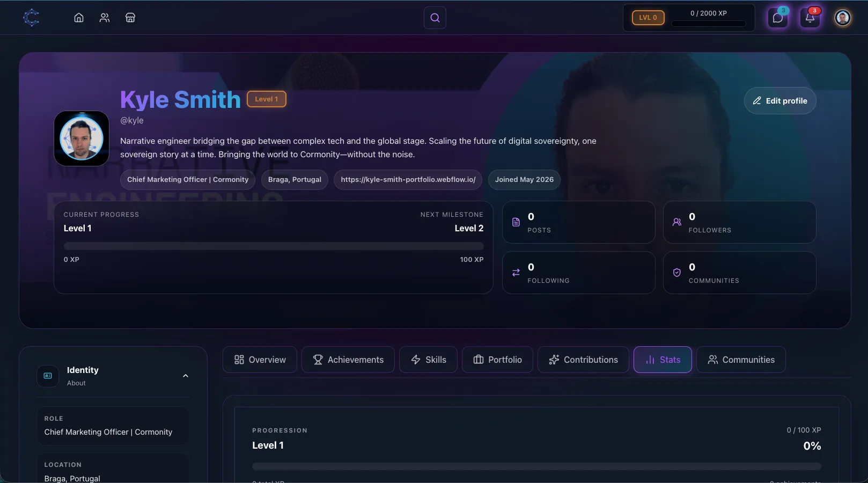
Task: Open the kyle-smith-portfolio.webflow.io link
Action: pos(408,180)
